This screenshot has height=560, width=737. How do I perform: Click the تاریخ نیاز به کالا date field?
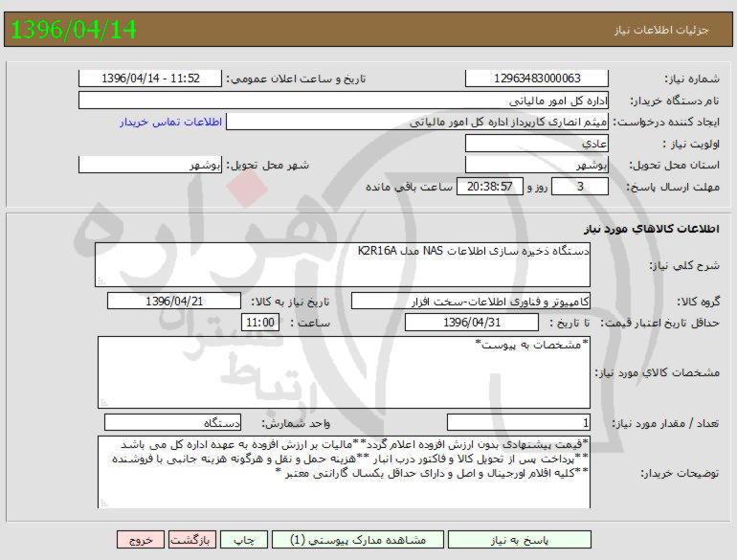coord(168,302)
